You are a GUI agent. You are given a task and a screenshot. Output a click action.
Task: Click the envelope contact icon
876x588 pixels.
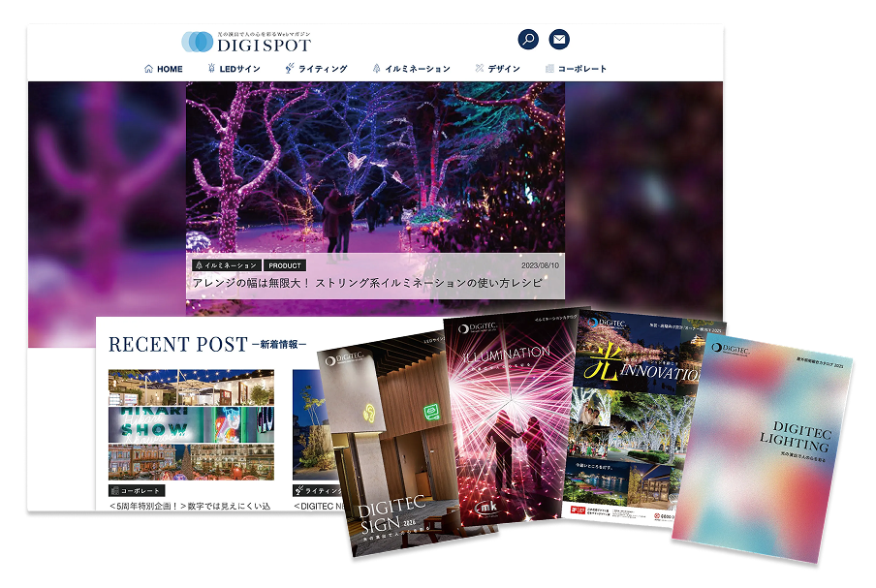(559, 40)
